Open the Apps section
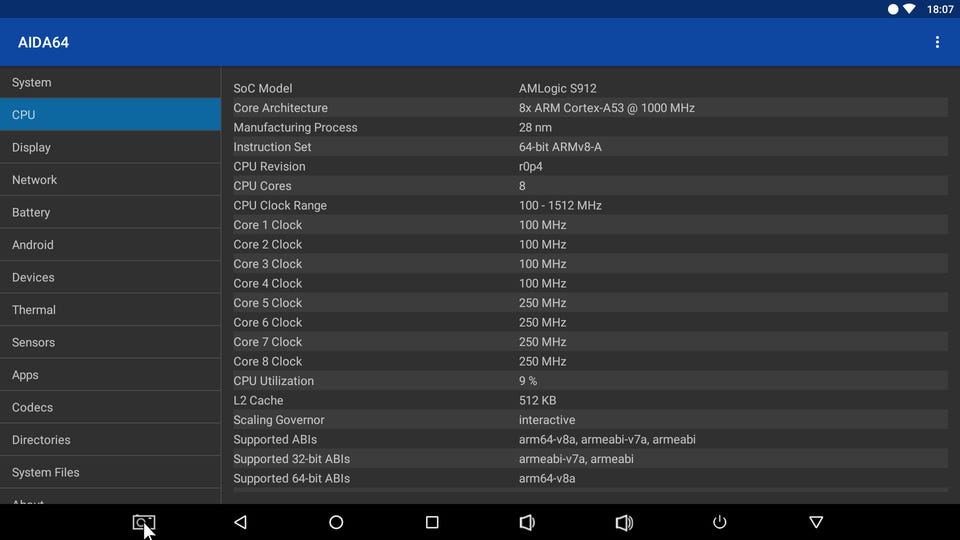This screenshot has width=960, height=540. point(110,374)
